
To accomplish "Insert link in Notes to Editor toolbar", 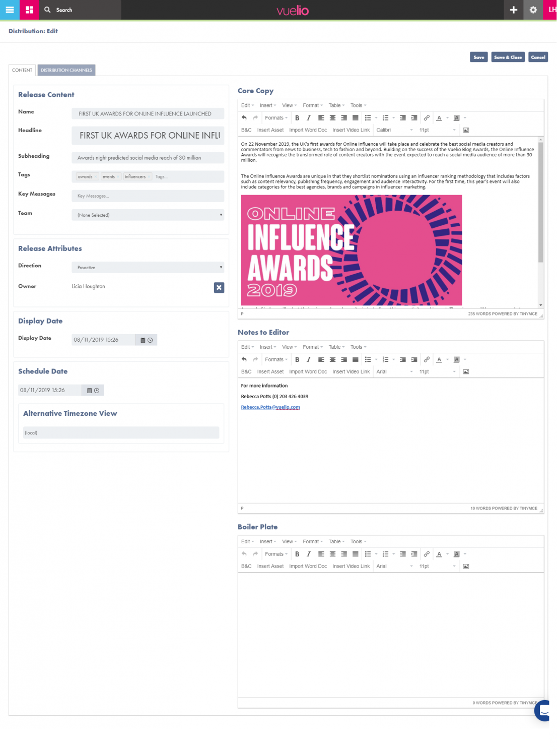I will click(427, 359).
